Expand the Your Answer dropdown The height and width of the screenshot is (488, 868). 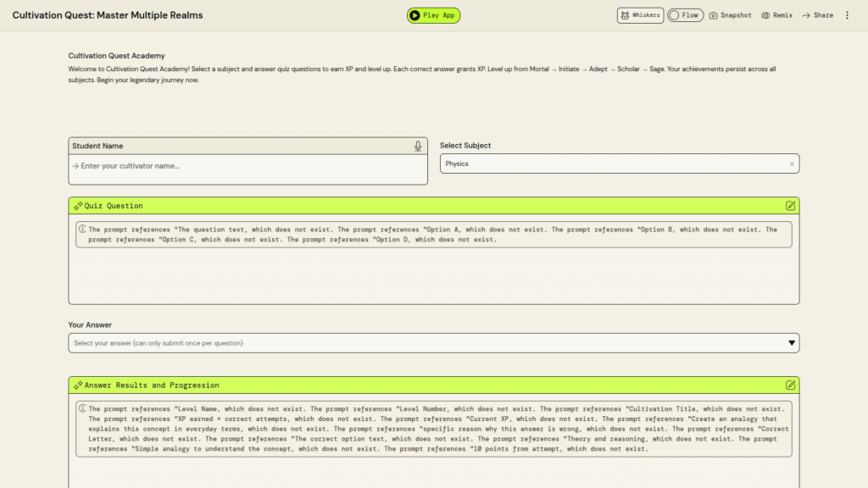pyautogui.click(x=792, y=343)
